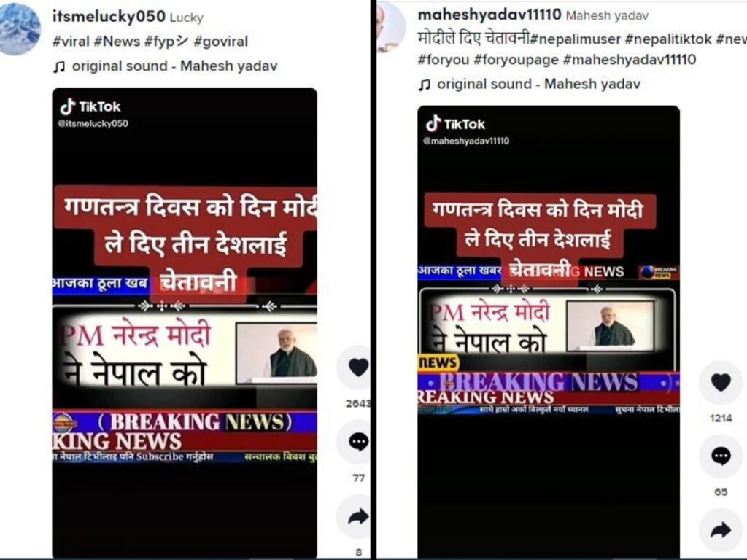Share the maheshyadav11110 video via arrow icon
Image resolution: width=747 pixels, height=560 pixels.
[x=720, y=530]
